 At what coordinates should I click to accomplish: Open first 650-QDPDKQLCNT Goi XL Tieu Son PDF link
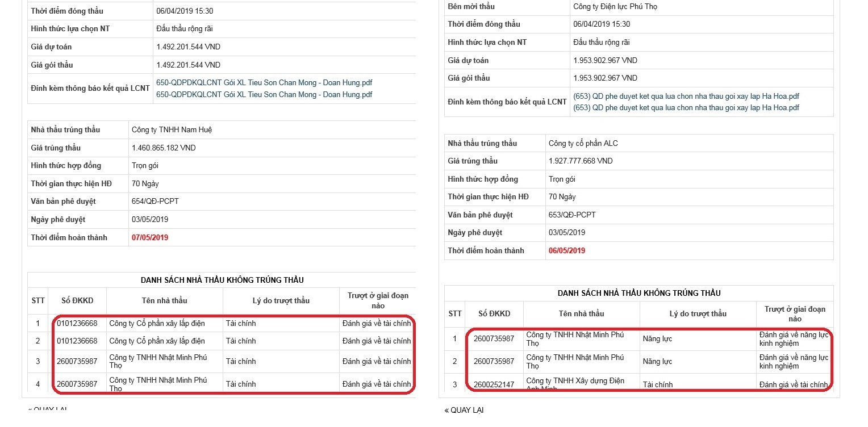264,83
